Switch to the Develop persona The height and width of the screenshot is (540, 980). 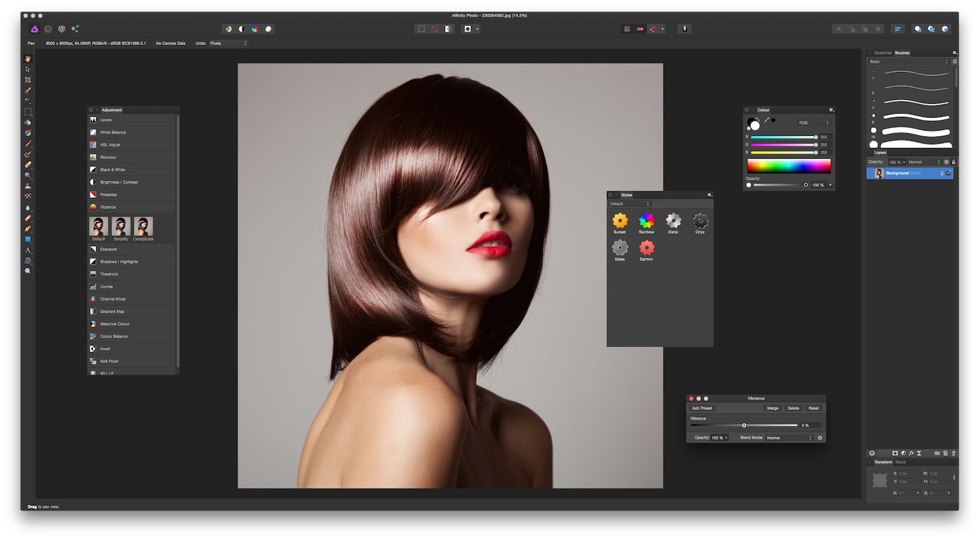(x=61, y=29)
